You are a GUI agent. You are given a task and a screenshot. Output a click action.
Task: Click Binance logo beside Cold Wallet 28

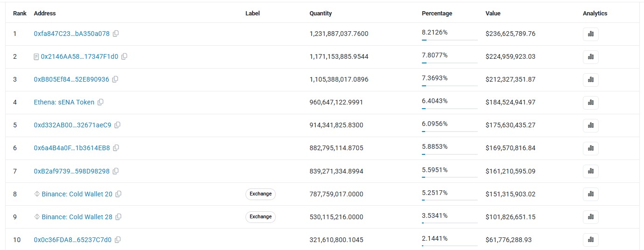click(x=37, y=217)
